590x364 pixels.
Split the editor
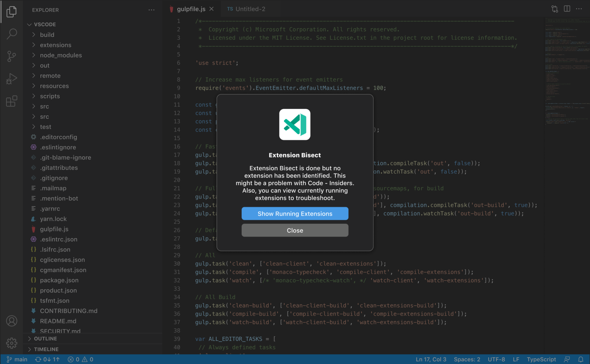[x=567, y=9]
